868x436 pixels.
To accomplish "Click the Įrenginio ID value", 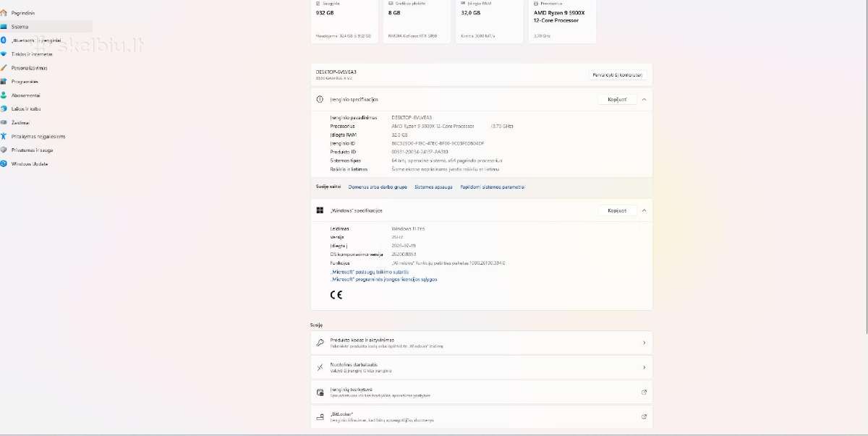I will pos(438,143).
